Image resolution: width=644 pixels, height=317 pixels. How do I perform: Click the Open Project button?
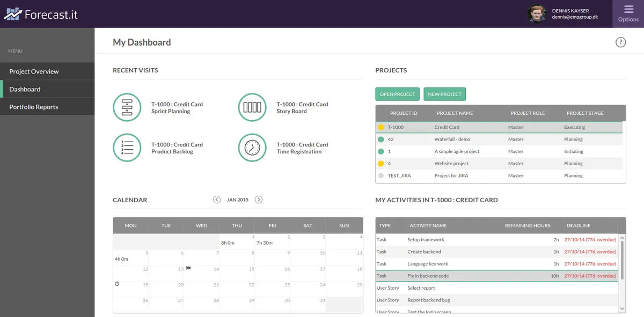coord(397,94)
